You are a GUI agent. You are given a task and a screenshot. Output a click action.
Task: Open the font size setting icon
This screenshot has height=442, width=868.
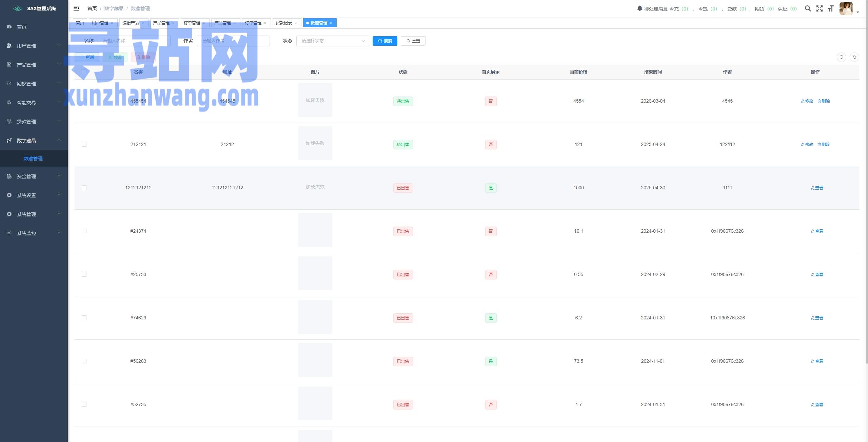(x=831, y=8)
